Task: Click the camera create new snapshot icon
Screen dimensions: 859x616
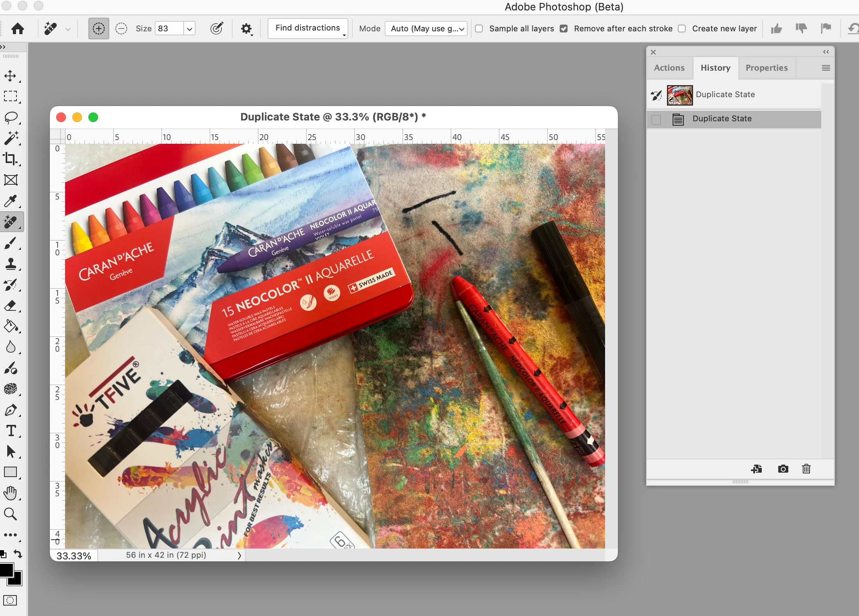Action: point(783,469)
